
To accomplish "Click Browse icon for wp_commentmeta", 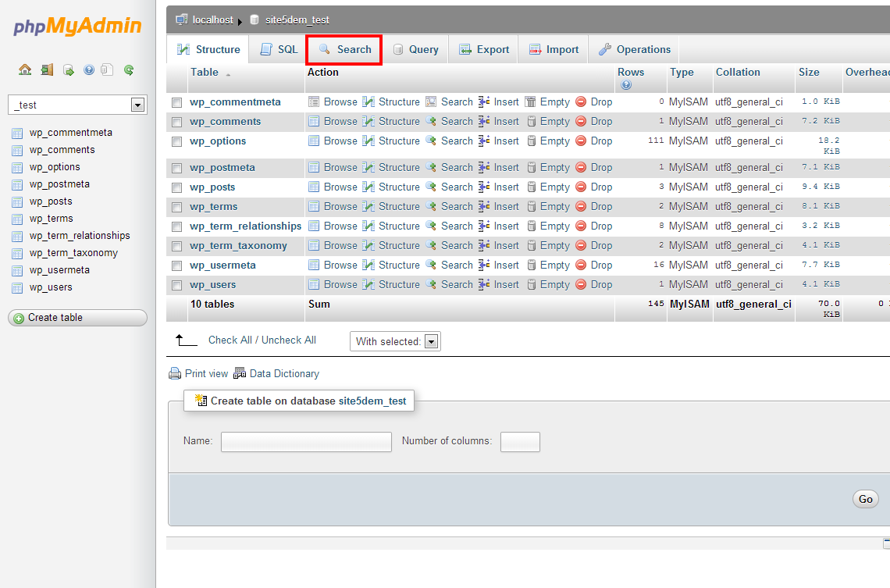I will [313, 102].
